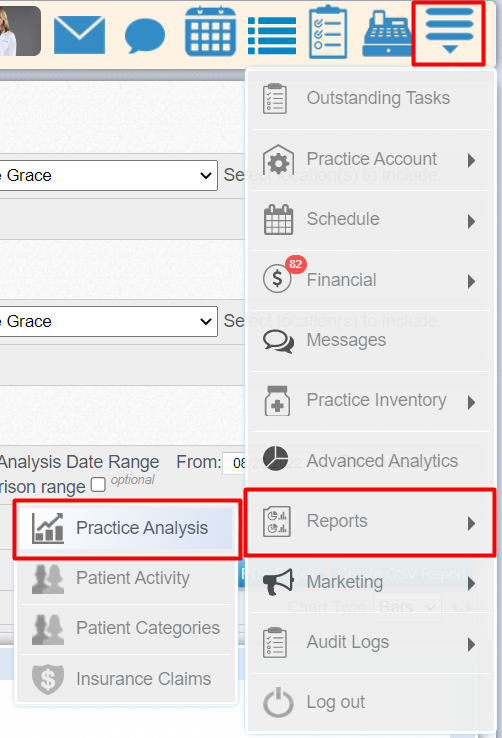502x738 pixels.
Task: Open the Financial menu with badge
Action: (371, 281)
